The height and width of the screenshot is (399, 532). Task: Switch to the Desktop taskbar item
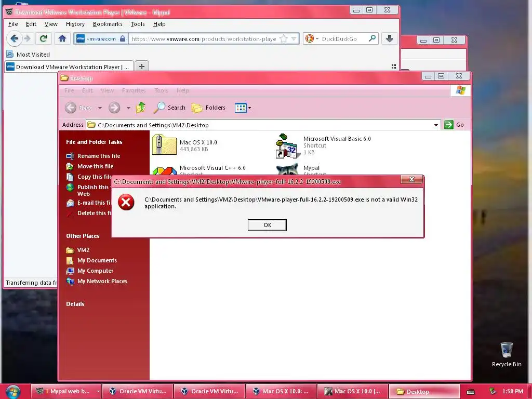(x=424, y=391)
